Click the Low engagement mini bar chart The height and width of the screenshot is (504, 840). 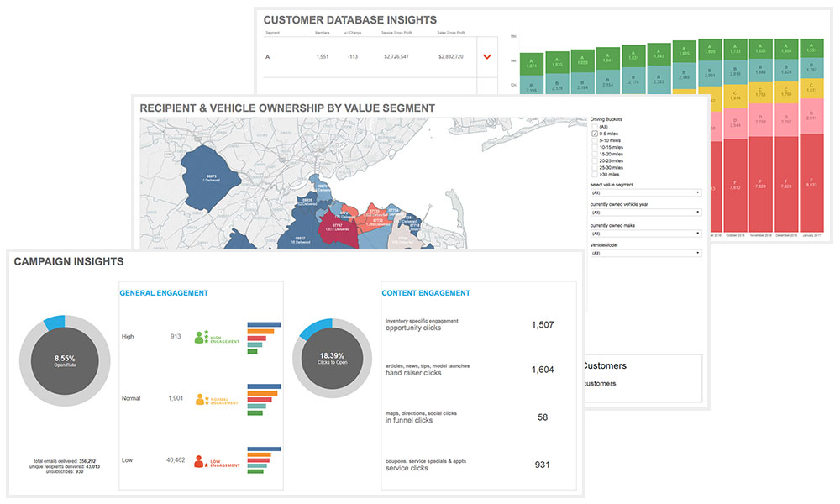point(263,462)
